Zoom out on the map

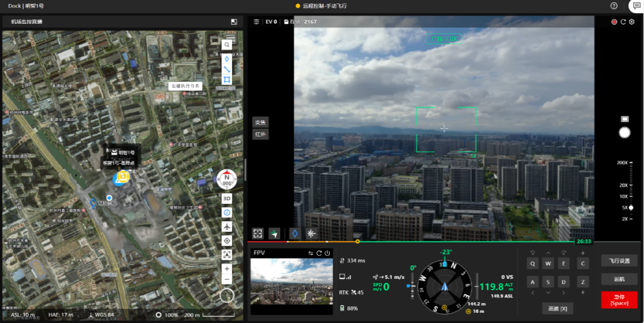pos(227,279)
